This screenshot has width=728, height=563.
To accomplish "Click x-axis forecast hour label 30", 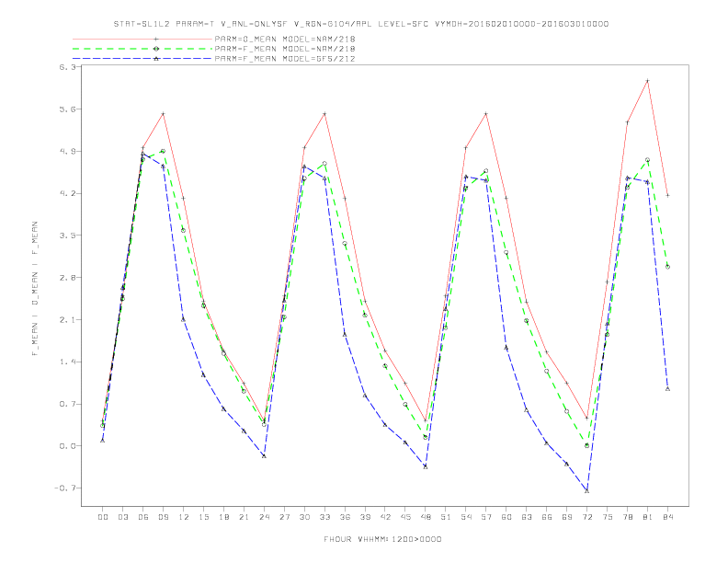I will tap(304, 517).
